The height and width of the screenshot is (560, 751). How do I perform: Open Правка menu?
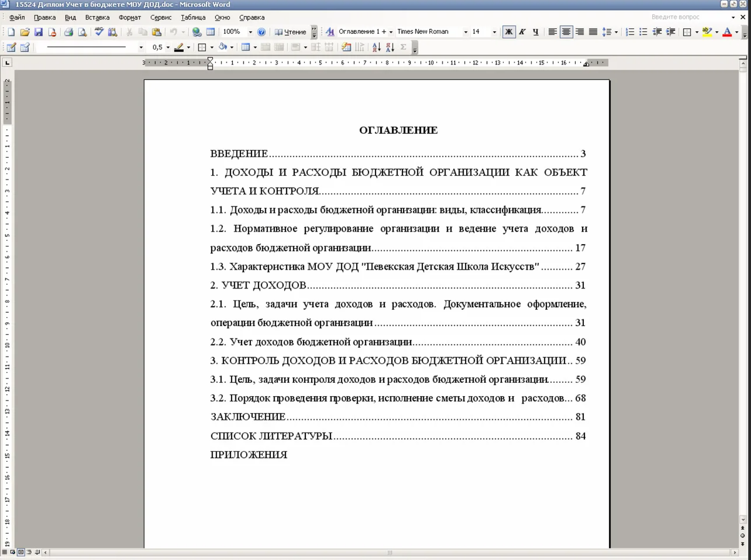(x=45, y=18)
